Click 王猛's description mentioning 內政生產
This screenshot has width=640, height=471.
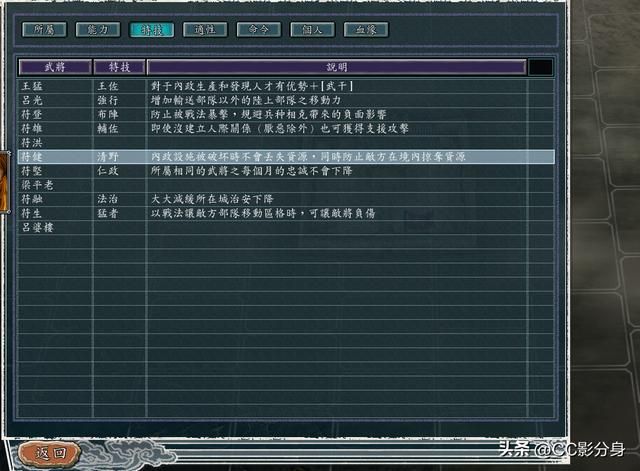coord(252,86)
